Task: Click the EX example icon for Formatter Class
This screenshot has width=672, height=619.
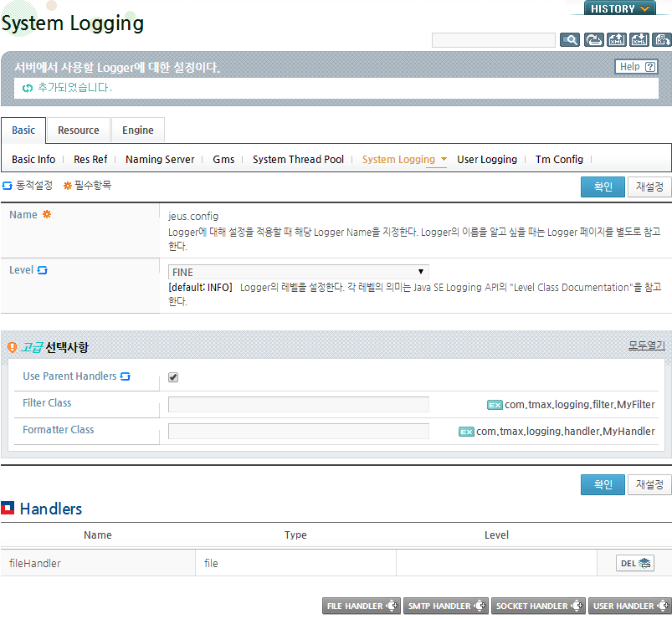Action: click(466, 432)
